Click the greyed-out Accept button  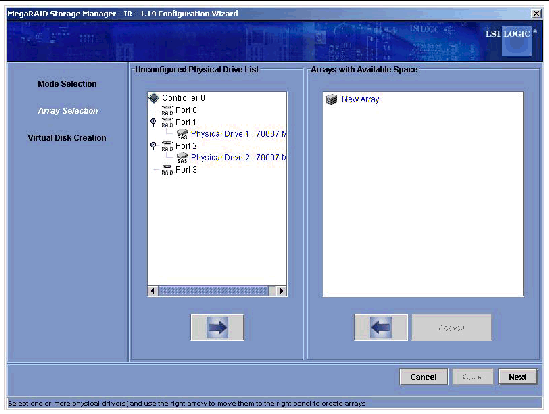click(451, 327)
